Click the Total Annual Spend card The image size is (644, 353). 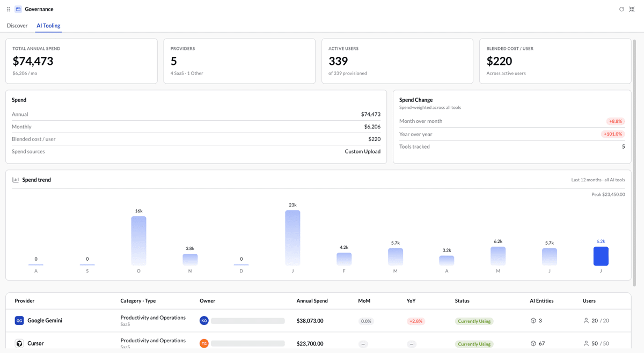[x=82, y=61]
